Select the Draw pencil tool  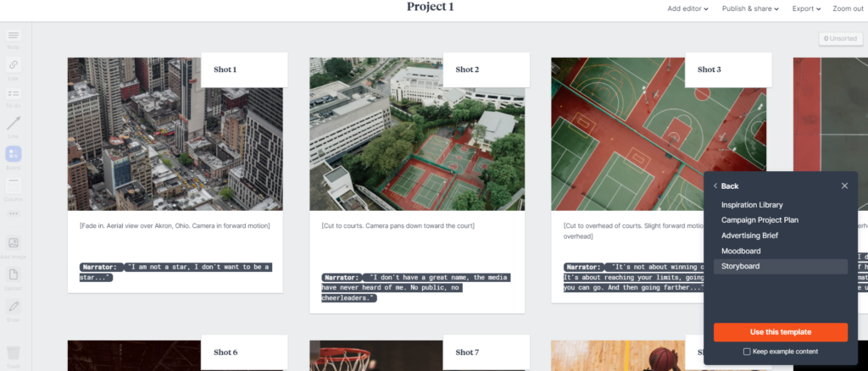14,306
